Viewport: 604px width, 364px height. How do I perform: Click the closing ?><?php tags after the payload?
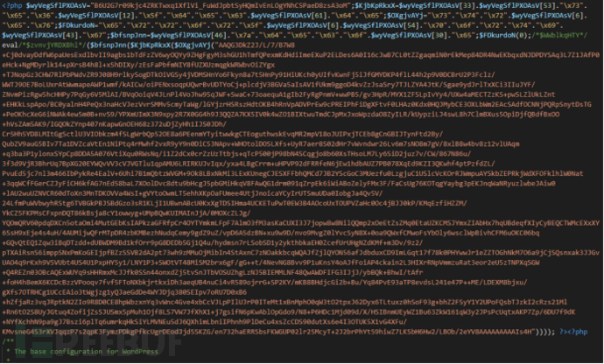tap(573, 332)
